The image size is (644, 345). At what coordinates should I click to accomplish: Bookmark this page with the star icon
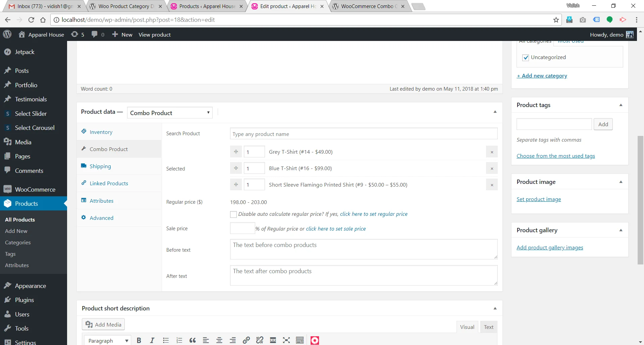556,20
